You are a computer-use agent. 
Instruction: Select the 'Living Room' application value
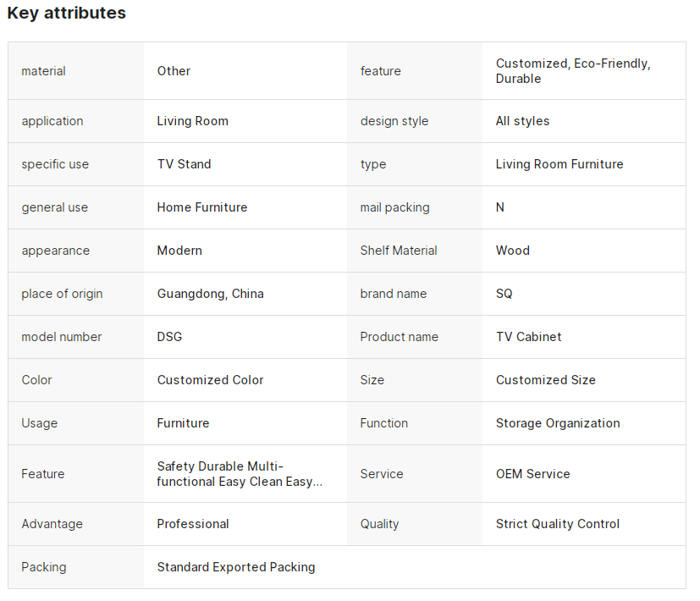point(192,121)
